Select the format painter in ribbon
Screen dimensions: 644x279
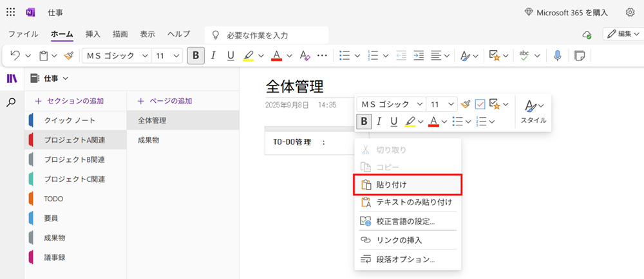69,55
